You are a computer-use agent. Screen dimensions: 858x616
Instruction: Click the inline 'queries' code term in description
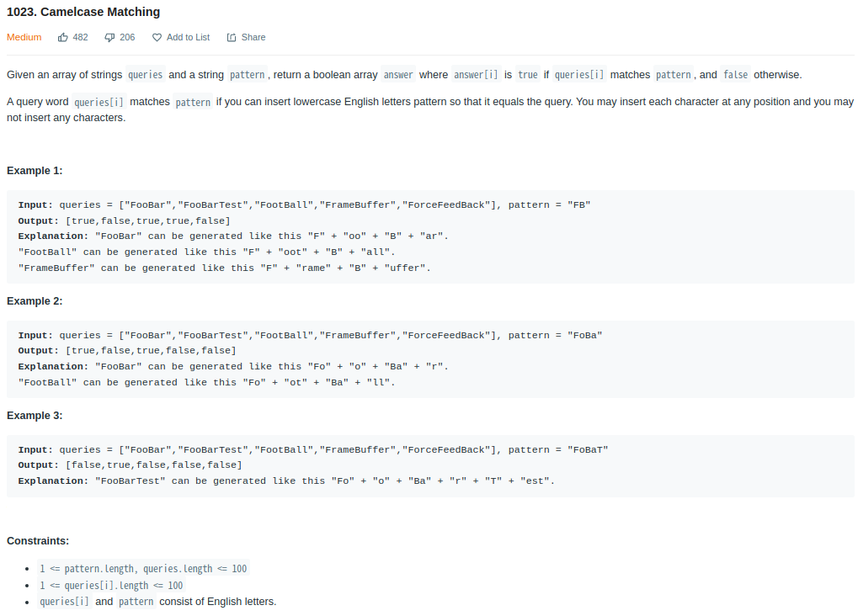point(146,74)
